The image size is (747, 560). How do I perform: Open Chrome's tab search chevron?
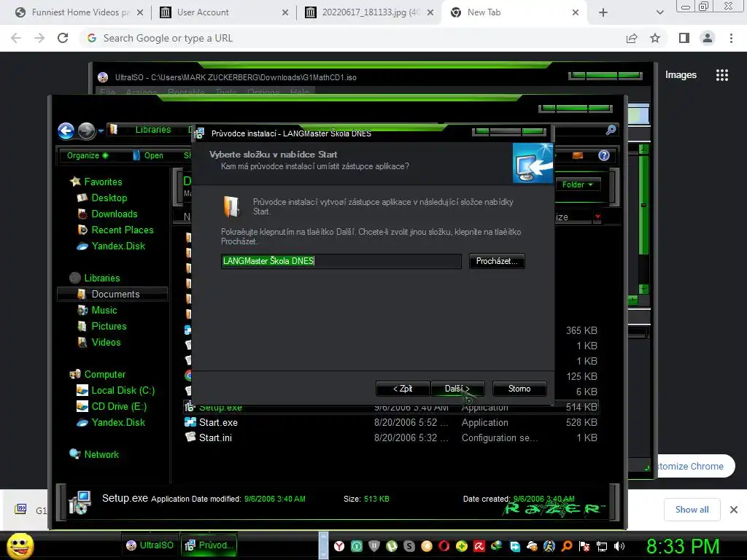tap(659, 12)
